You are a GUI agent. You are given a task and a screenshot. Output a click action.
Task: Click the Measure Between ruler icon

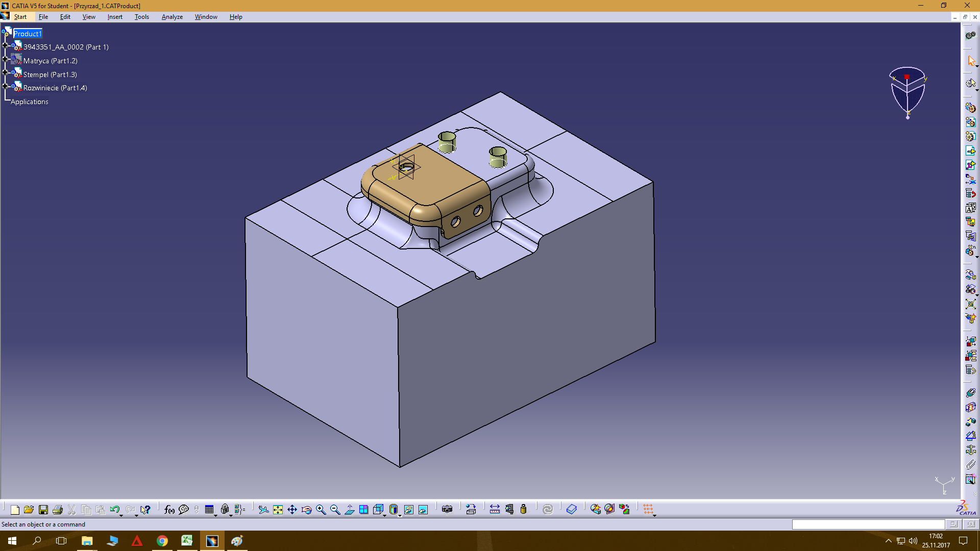[x=495, y=509]
